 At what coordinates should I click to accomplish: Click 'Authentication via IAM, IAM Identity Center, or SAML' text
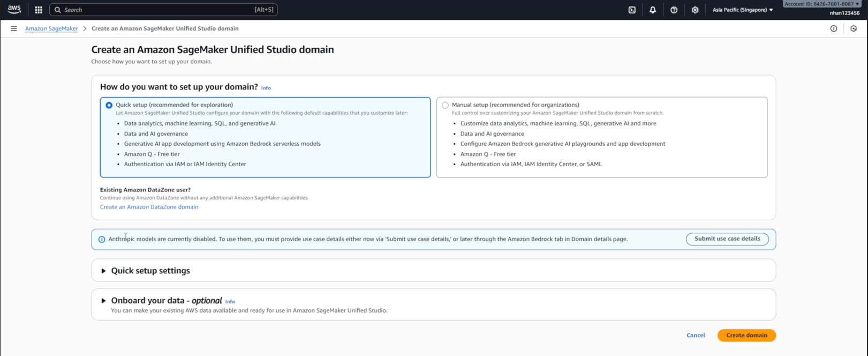(x=531, y=164)
